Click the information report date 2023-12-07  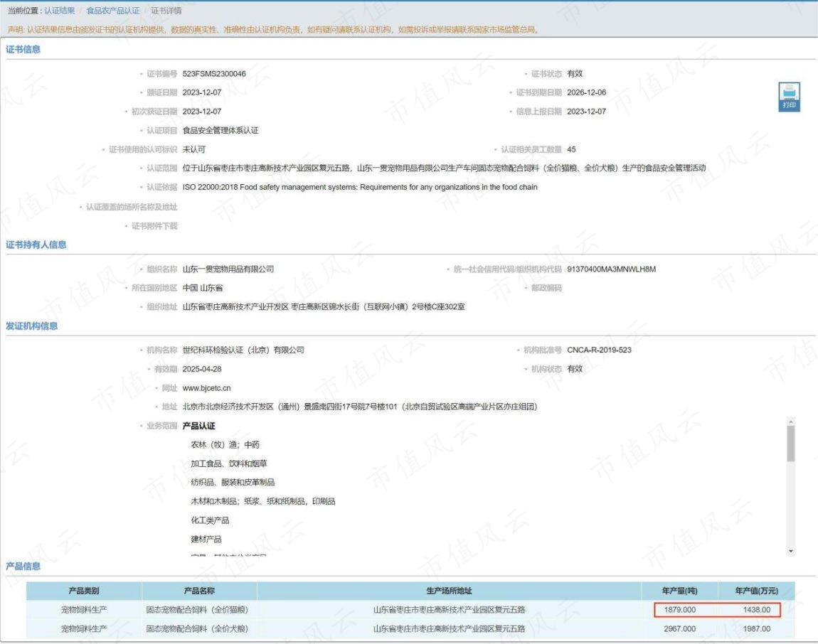pos(586,112)
